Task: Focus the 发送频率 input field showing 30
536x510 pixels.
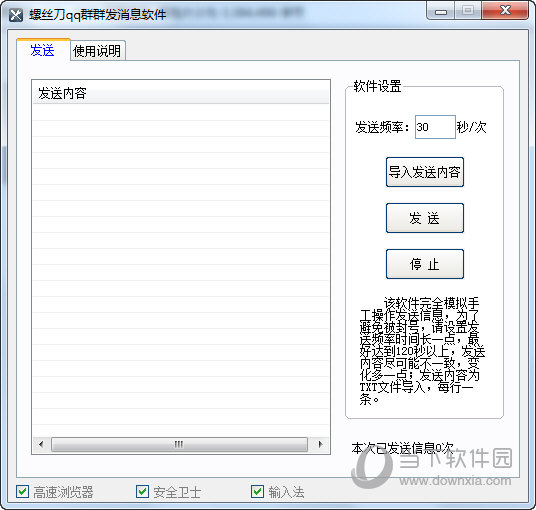Action: click(x=435, y=127)
